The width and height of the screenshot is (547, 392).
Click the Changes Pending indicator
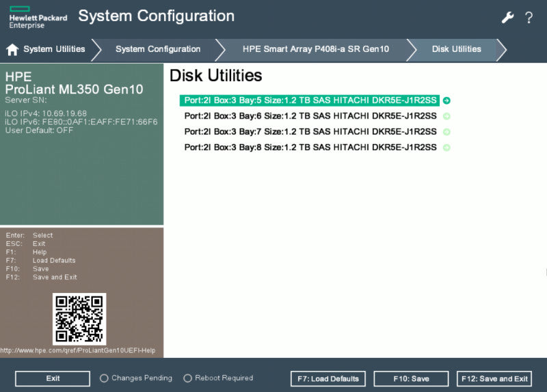(136, 378)
